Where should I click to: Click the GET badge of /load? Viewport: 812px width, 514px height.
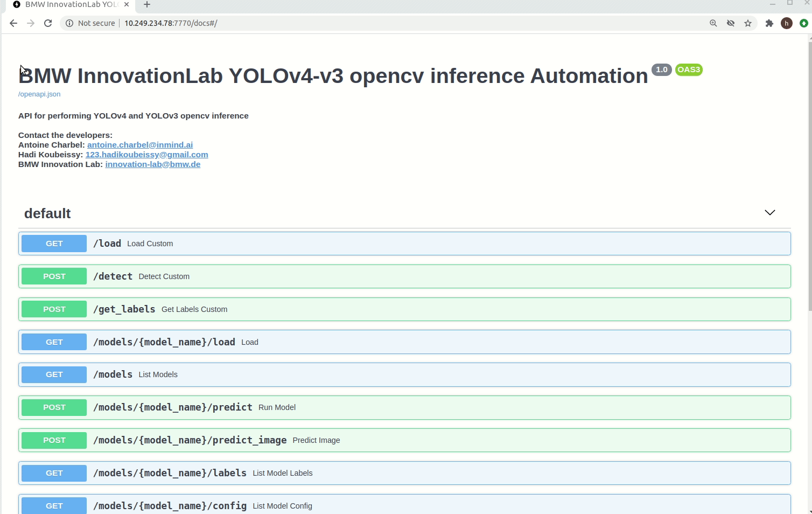pos(54,244)
